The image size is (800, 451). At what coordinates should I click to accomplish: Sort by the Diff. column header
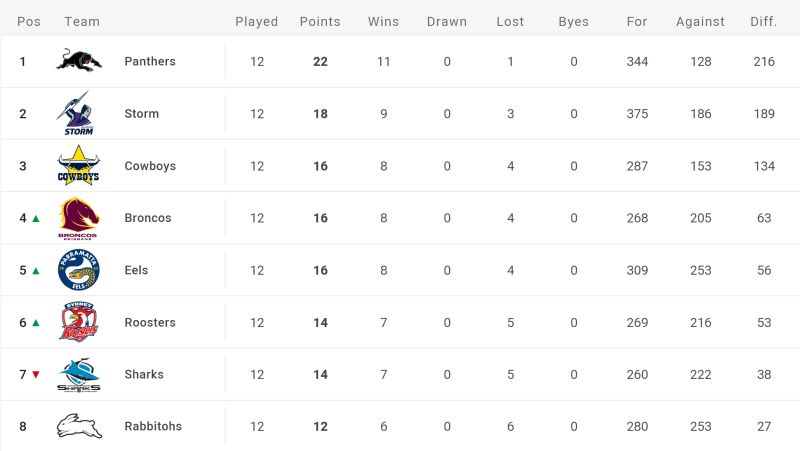(x=764, y=21)
